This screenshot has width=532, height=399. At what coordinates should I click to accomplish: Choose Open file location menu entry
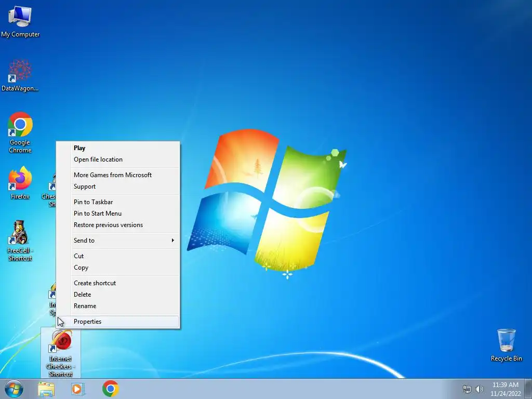[118, 159]
